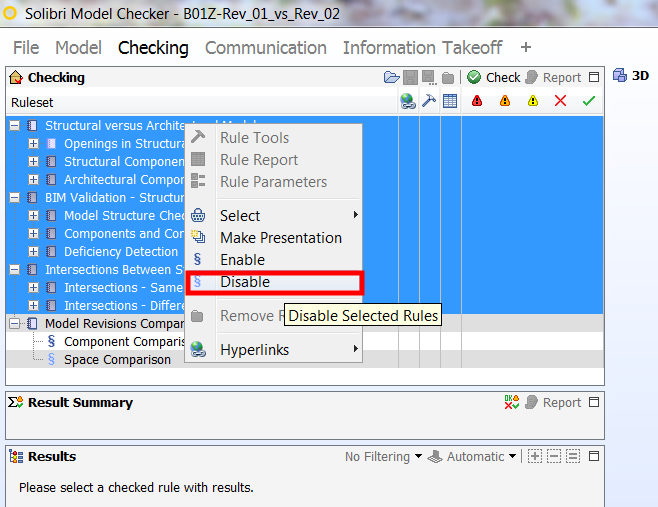This screenshot has width=658, height=507.
Task: Collapse Model Revisions Comparison ruleset
Action: coord(14,324)
